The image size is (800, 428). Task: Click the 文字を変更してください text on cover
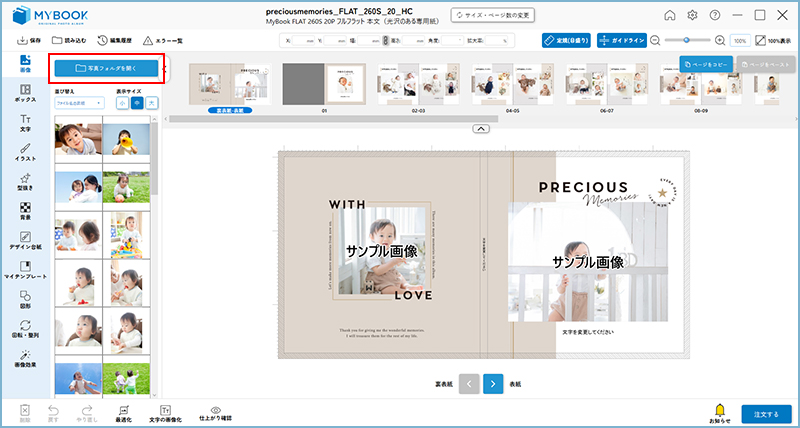588,332
